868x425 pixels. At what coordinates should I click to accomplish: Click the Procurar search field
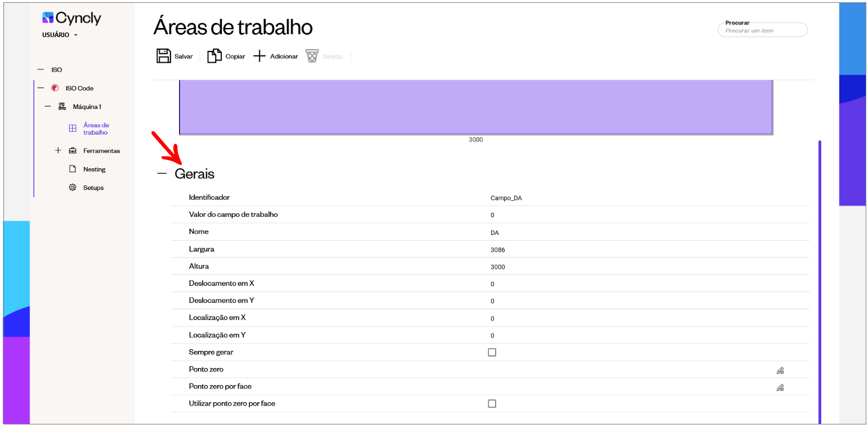(x=762, y=30)
